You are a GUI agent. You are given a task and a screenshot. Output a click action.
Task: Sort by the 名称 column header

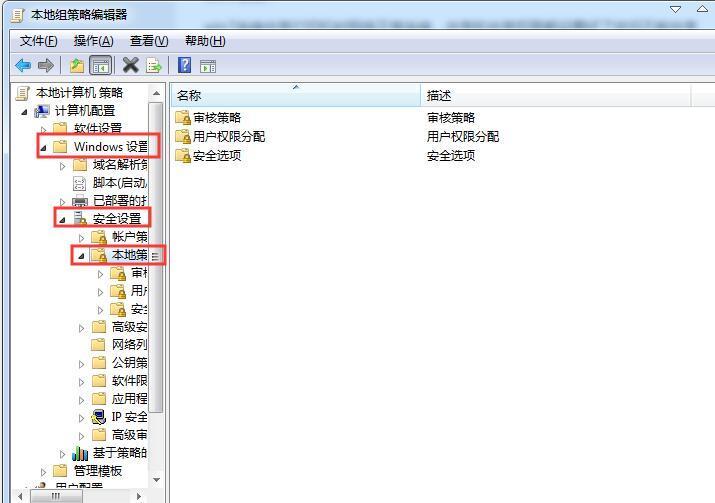tap(296, 95)
